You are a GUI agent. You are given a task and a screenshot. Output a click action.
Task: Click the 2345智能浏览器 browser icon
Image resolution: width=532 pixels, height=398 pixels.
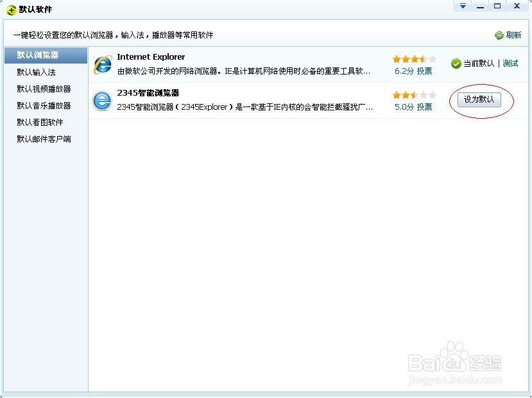(x=102, y=101)
